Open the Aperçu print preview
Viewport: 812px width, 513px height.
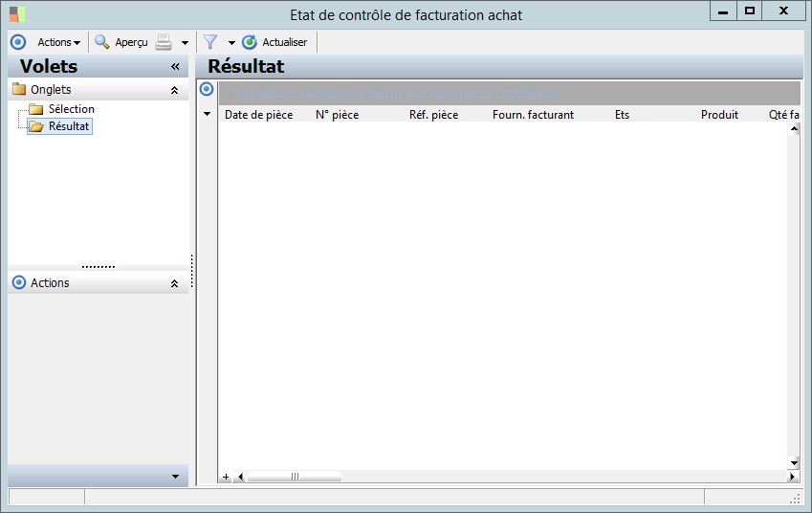(x=131, y=42)
